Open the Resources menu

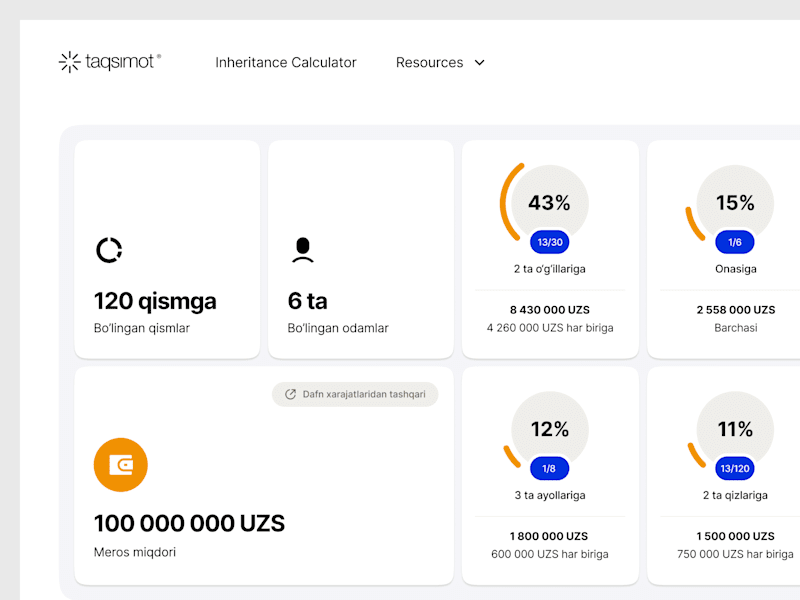pyautogui.click(x=430, y=62)
